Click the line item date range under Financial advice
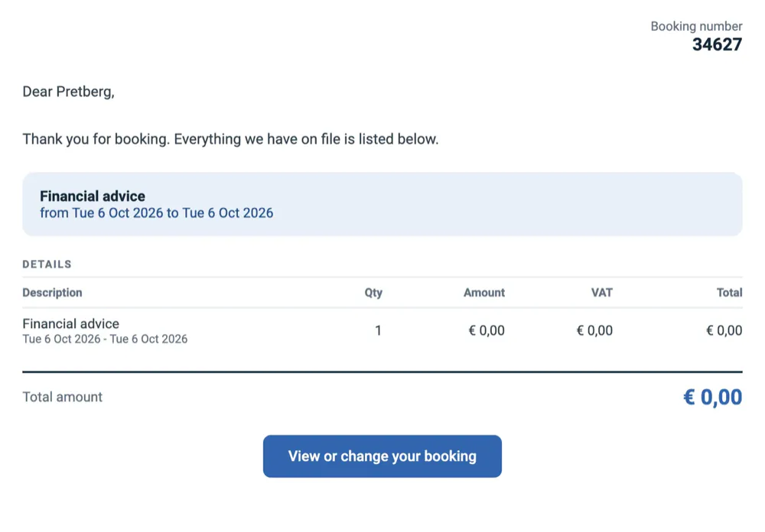The image size is (765, 532). click(x=105, y=339)
